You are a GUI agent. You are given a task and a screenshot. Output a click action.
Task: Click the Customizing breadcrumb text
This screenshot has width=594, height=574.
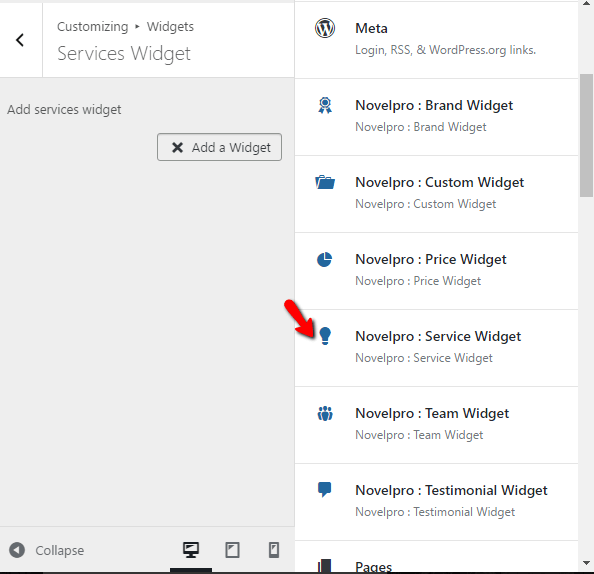tap(93, 27)
